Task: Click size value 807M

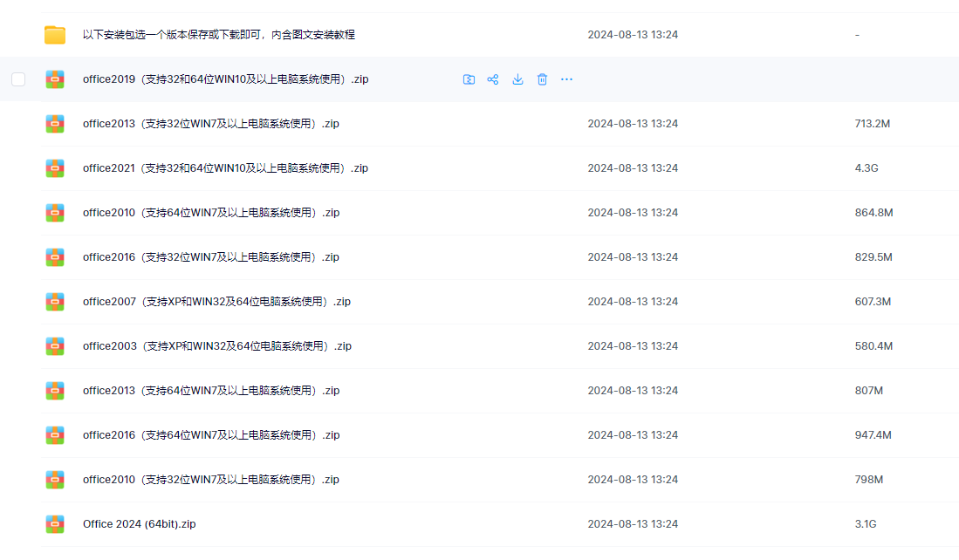Action: [868, 391]
